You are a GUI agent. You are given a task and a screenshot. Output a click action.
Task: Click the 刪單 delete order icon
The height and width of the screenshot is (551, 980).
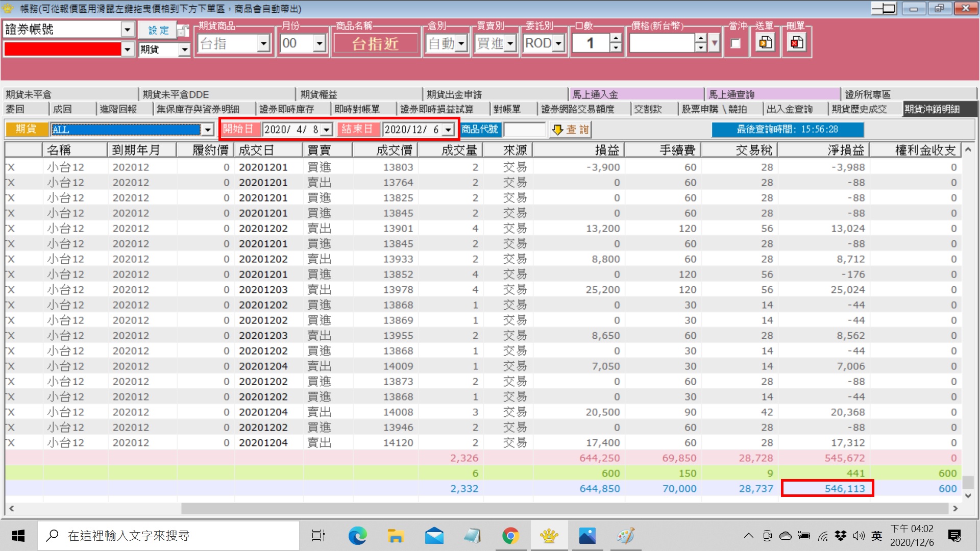(x=796, y=43)
